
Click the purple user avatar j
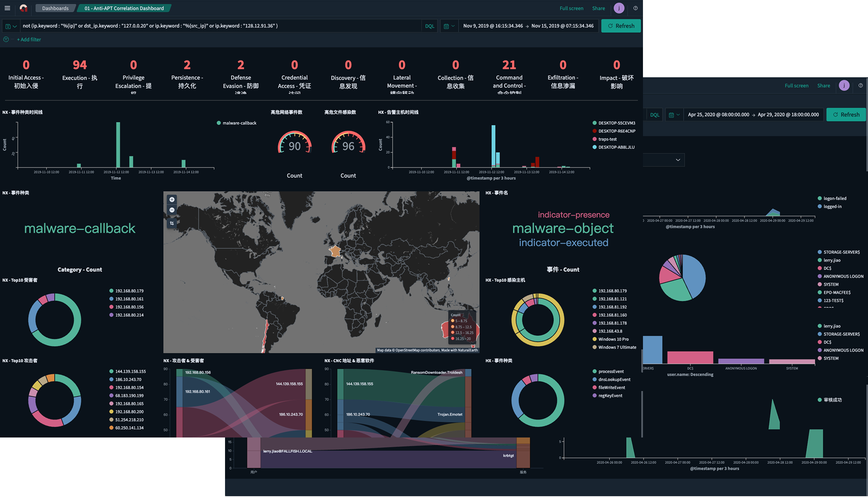[619, 8]
